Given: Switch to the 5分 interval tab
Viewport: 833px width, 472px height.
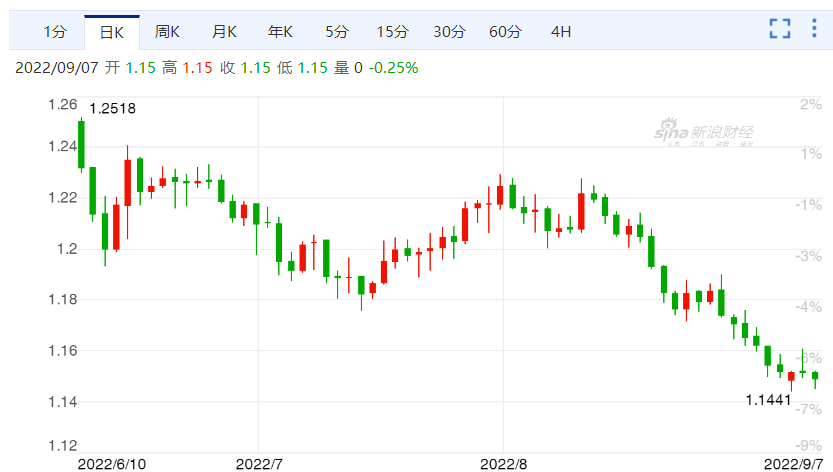Looking at the screenshot, I should [x=336, y=32].
